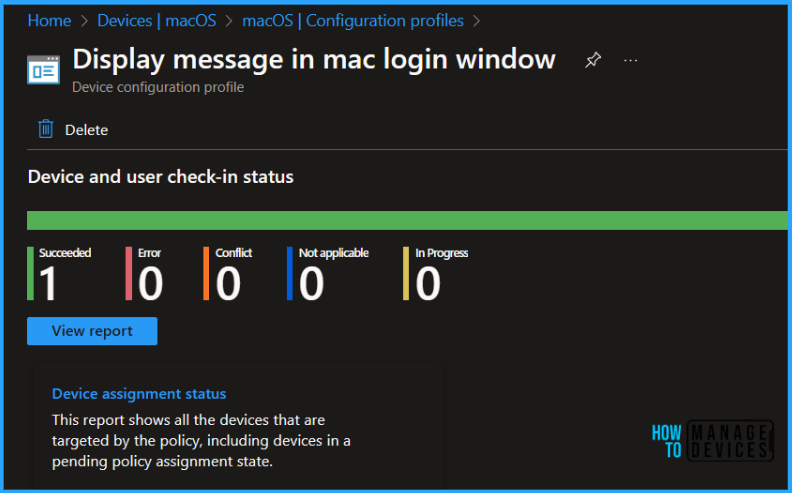Screen dimensions: 792x493
Task: Click the Delete label in toolbar
Action: coord(86,130)
